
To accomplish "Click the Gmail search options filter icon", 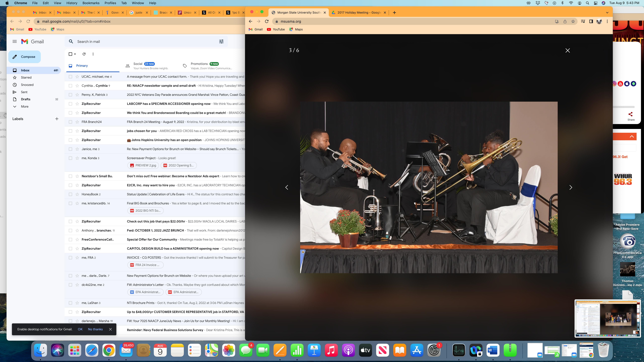I will point(221,41).
